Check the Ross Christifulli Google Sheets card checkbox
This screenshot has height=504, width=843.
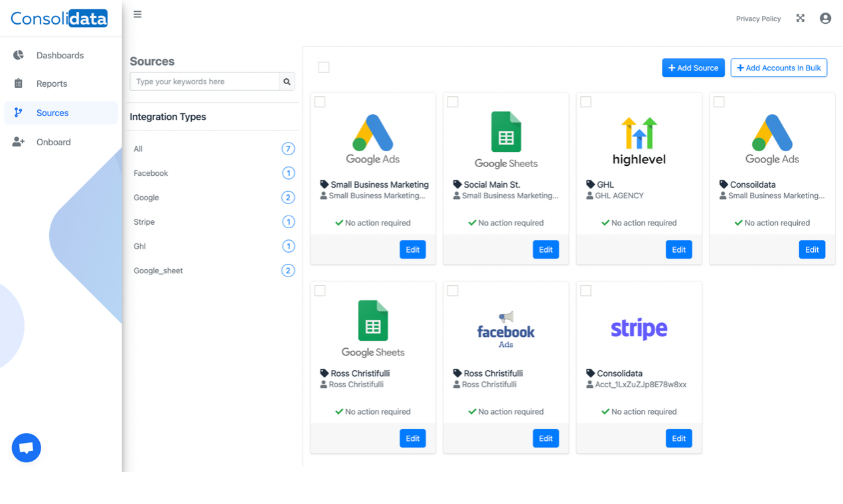coord(320,290)
